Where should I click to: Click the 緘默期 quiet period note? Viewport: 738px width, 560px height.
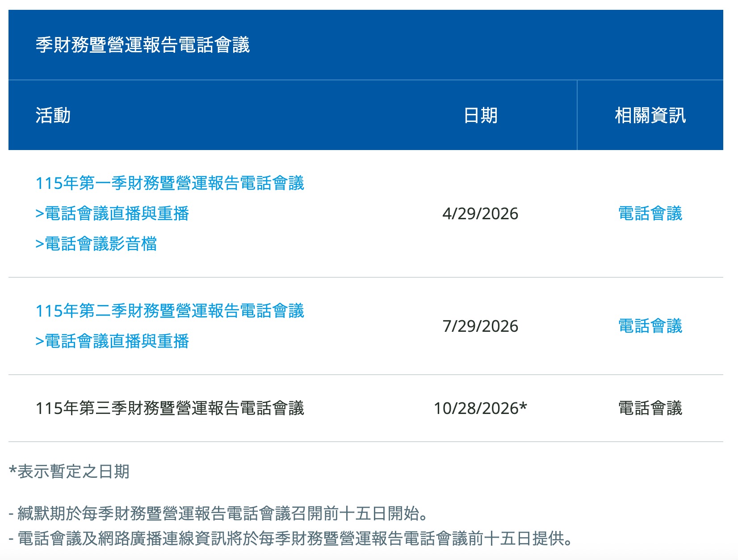point(218,514)
